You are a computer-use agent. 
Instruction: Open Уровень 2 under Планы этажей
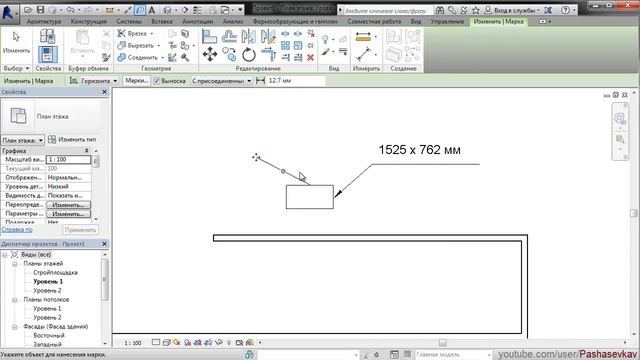point(47,291)
